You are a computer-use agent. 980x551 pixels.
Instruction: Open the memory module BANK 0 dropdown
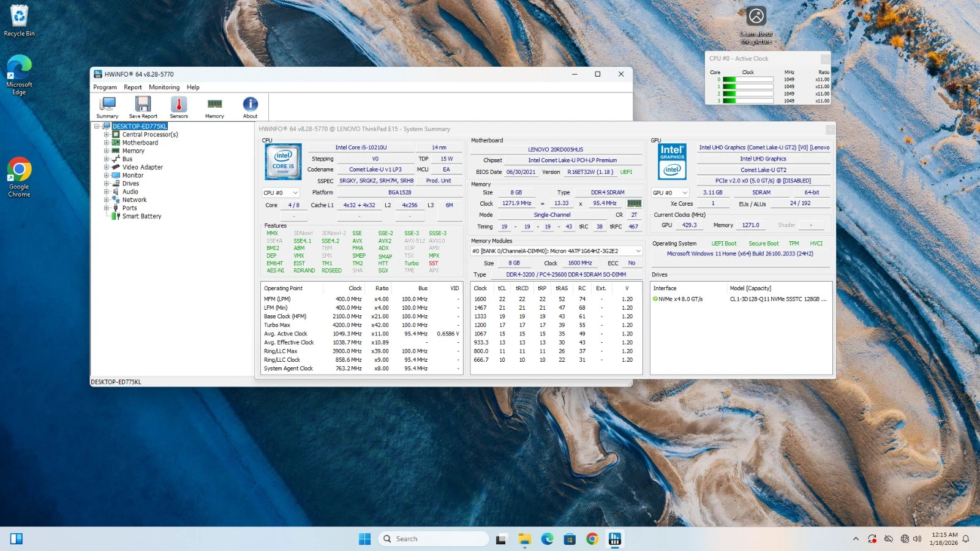(556, 251)
